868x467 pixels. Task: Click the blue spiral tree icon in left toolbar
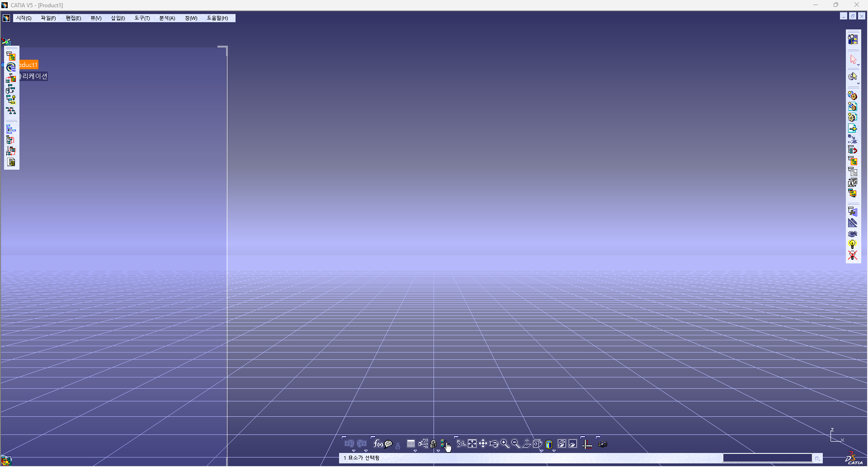(x=11, y=67)
